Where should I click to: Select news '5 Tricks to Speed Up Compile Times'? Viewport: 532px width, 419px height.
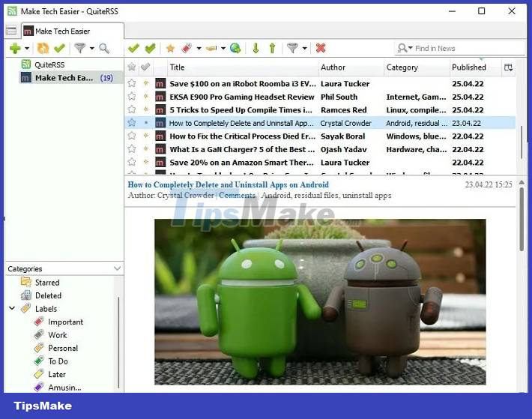tap(241, 110)
